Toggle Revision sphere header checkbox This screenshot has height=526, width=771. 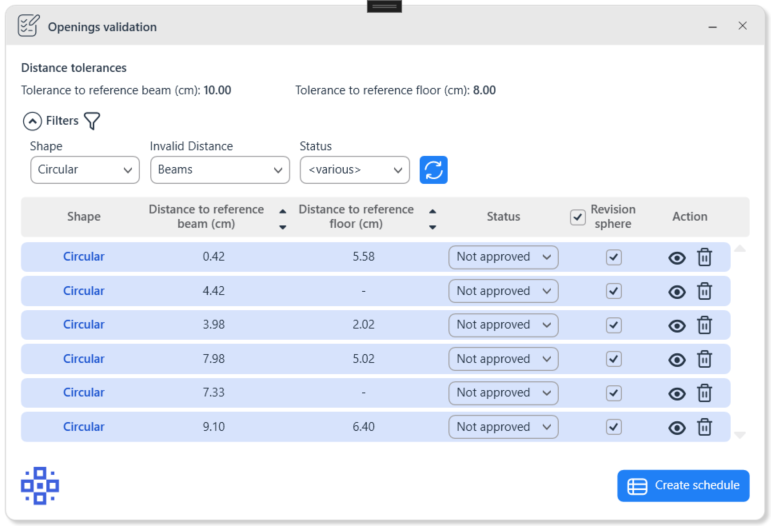578,217
